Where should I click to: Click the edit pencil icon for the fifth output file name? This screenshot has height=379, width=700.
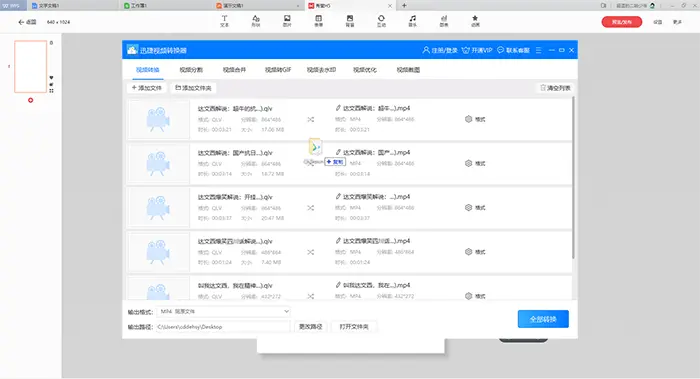pos(338,285)
